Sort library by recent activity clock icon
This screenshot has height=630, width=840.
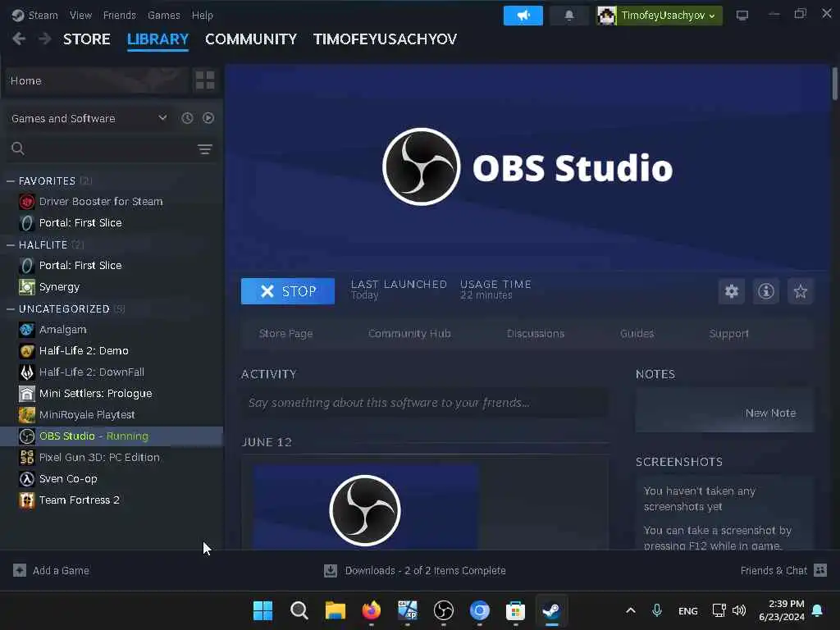[187, 118]
